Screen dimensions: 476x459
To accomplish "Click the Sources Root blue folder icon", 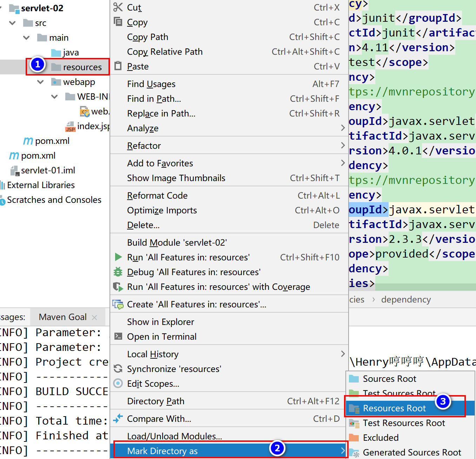I will click(354, 379).
